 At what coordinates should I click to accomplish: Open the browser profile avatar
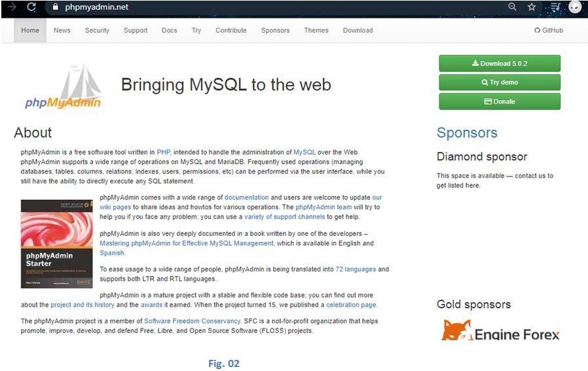tap(575, 7)
